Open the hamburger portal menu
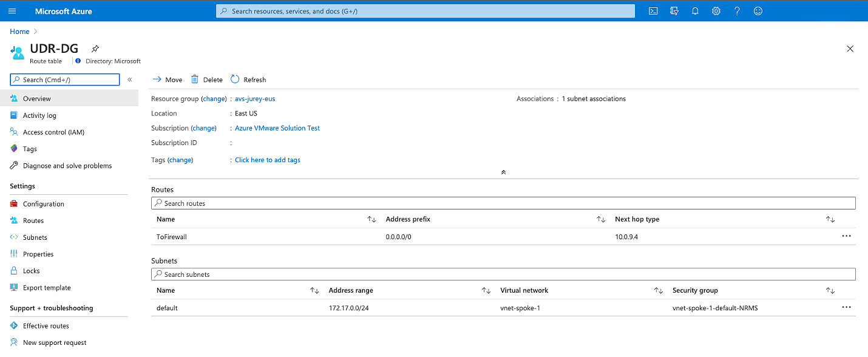Screen dimensions: 868x357 (x=12, y=11)
